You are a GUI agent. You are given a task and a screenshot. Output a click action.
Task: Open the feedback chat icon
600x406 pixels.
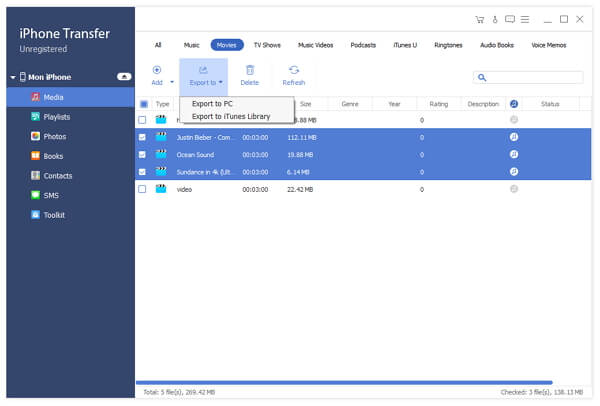click(x=510, y=19)
